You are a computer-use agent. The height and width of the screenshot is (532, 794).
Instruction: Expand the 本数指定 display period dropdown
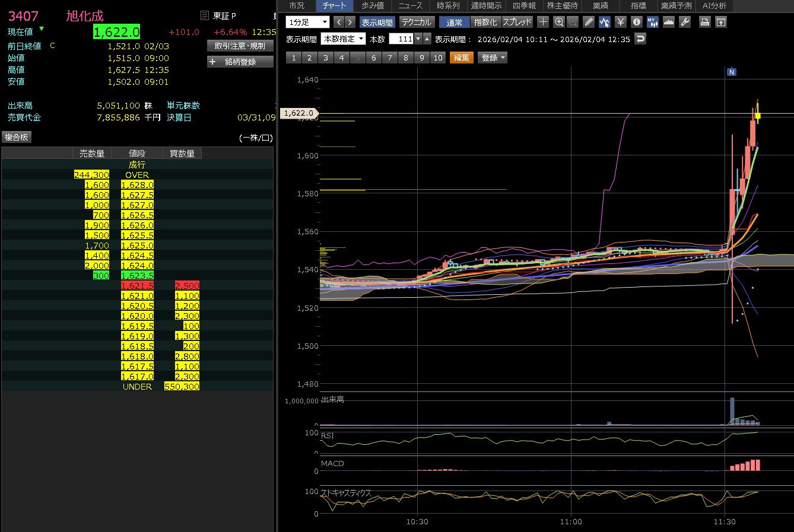click(x=344, y=39)
